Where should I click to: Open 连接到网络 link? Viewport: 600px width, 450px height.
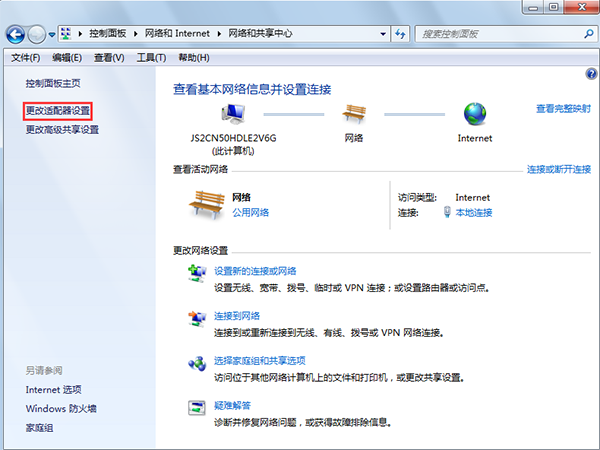pos(237,316)
